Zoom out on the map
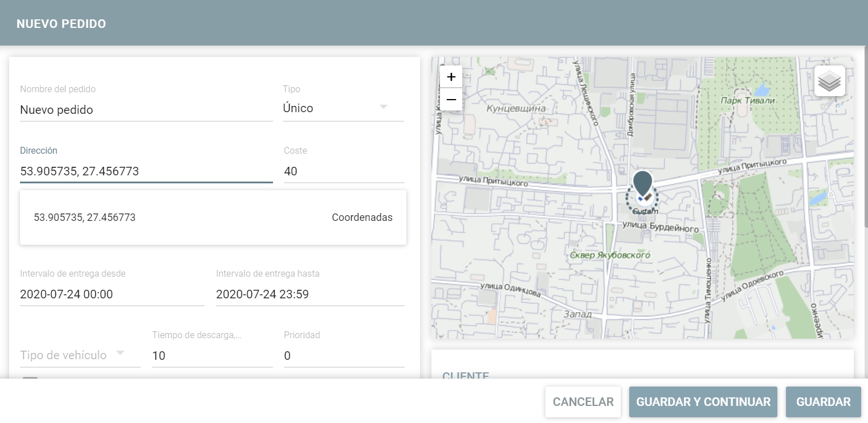 tap(451, 100)
